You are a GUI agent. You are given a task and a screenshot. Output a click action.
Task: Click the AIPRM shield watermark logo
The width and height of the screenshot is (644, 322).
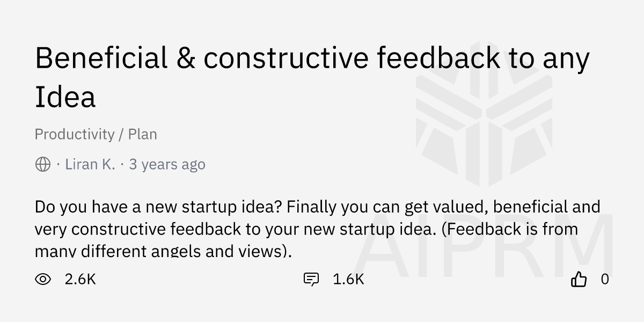[x=483, y=113]
